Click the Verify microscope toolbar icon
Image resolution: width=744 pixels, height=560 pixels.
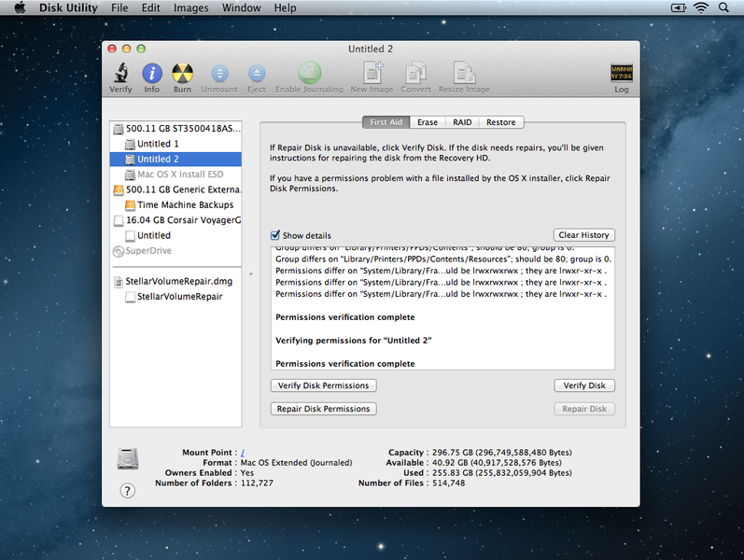coord(121,74)
